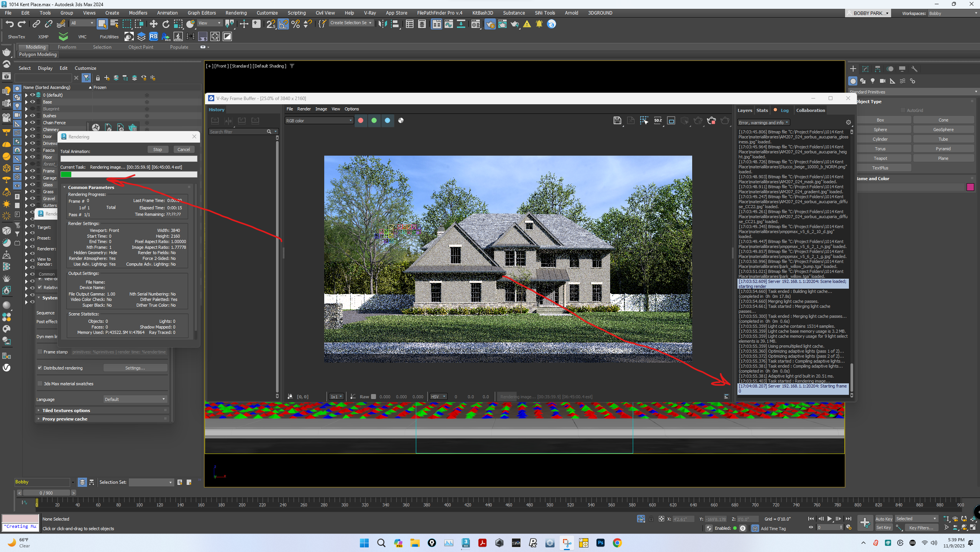Click the Play Animation button
This screenshot has width=980, height=552.
pyautogui.click(x=829, y=519)
